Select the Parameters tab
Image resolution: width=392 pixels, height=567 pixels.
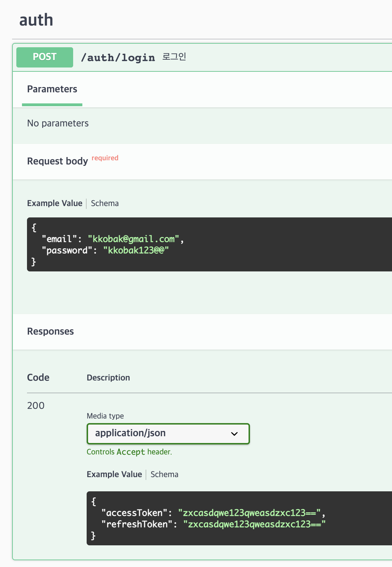pos(52,89)
